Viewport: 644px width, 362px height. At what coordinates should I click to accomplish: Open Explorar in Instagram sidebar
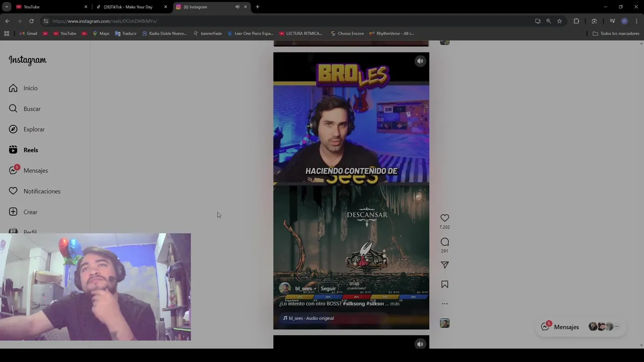(x=27, y=129)
